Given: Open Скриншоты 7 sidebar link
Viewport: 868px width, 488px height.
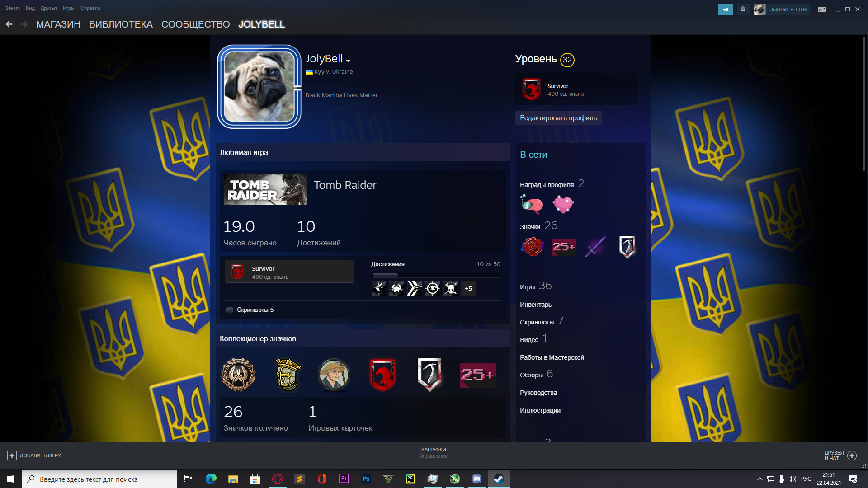Looking at the screenshot, I should (x=542, y=321).
